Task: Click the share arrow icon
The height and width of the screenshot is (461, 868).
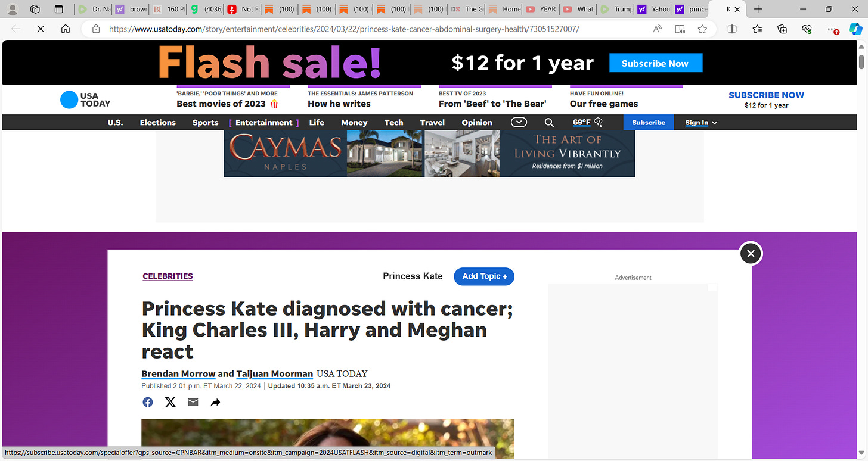Action: tap(215, 403)
